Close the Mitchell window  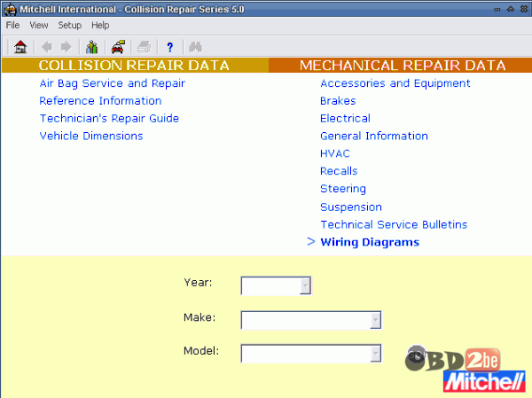[x=524, y=9]
